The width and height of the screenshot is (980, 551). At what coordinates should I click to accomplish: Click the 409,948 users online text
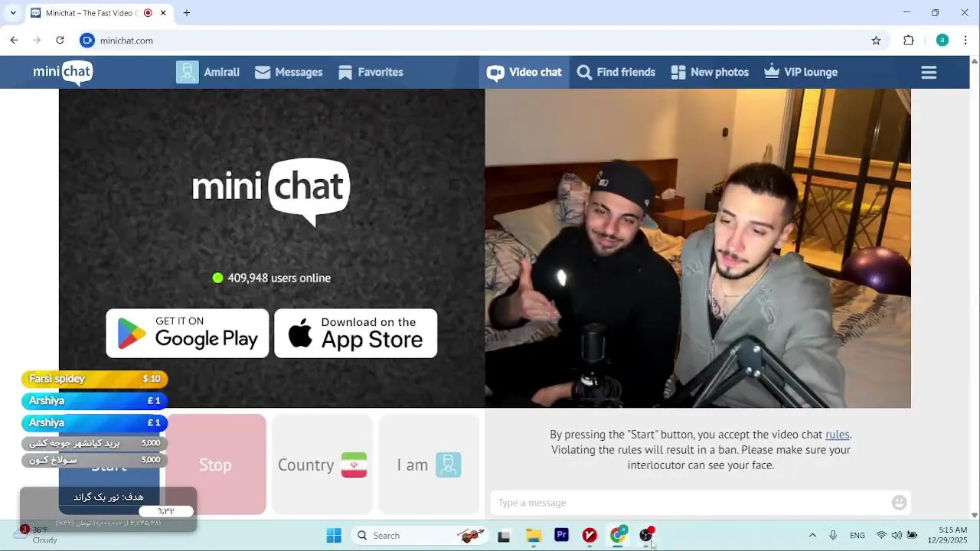pos(279,278)
